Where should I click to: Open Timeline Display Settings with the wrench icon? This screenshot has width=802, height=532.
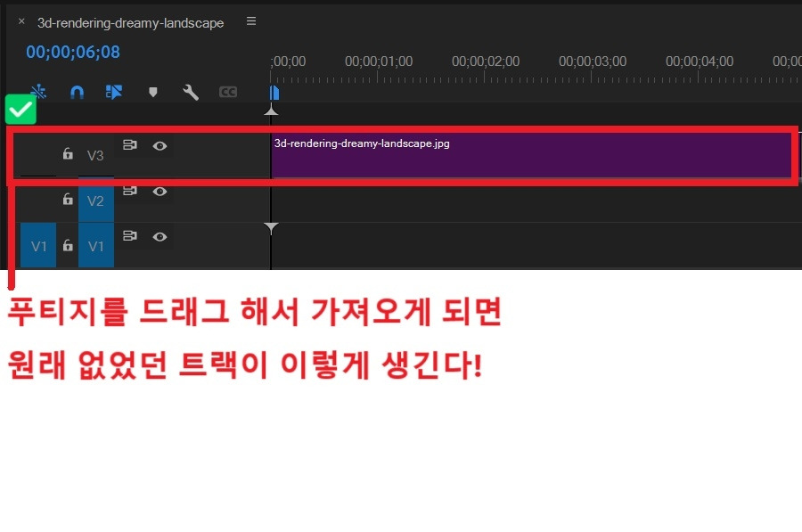(x=191, y=92)
